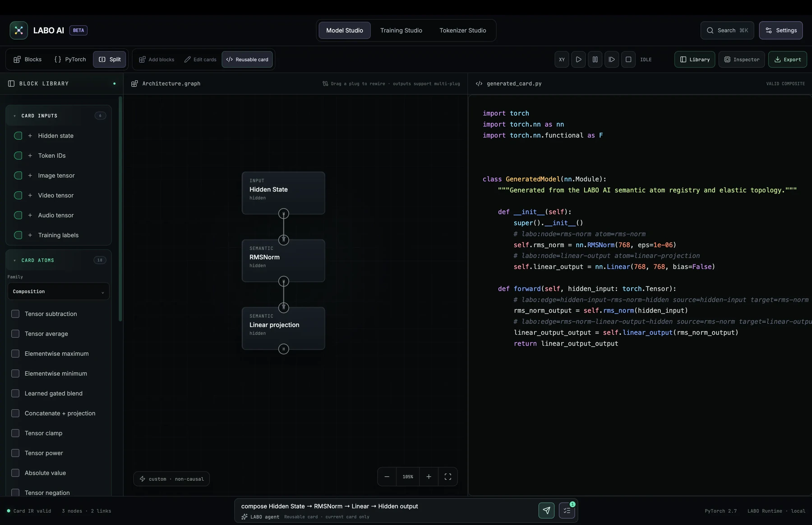812x525 pixels.
Task: Select the Hidden State input node
Action: coord(283,193)
